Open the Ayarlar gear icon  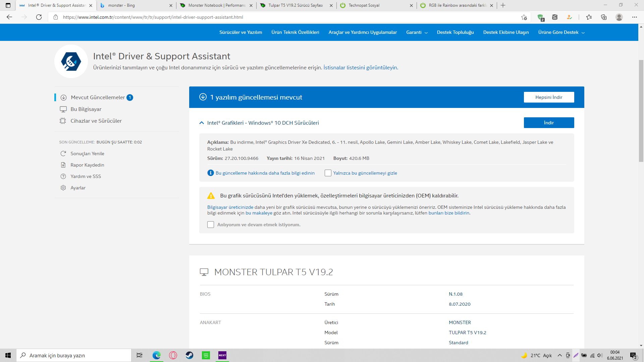(x=63, y=188)
